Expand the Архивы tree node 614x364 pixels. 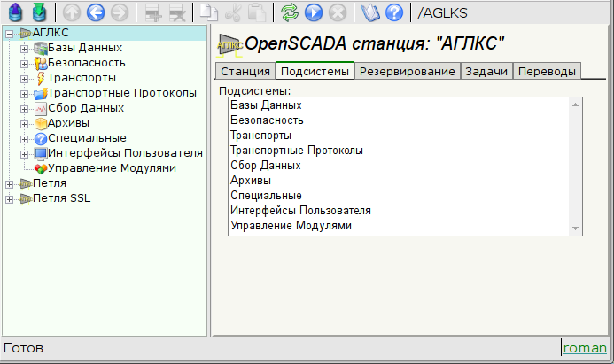point(24,123)
